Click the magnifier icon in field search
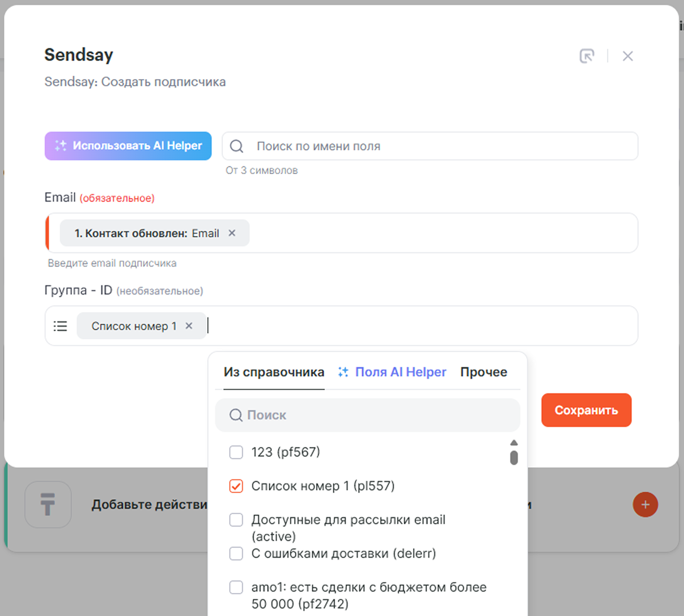 pos(237,146)
